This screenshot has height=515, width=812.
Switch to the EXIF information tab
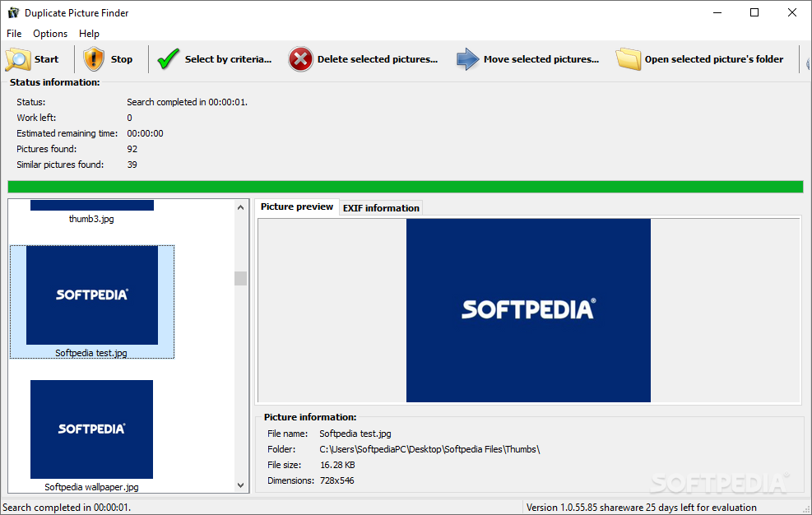381,208
